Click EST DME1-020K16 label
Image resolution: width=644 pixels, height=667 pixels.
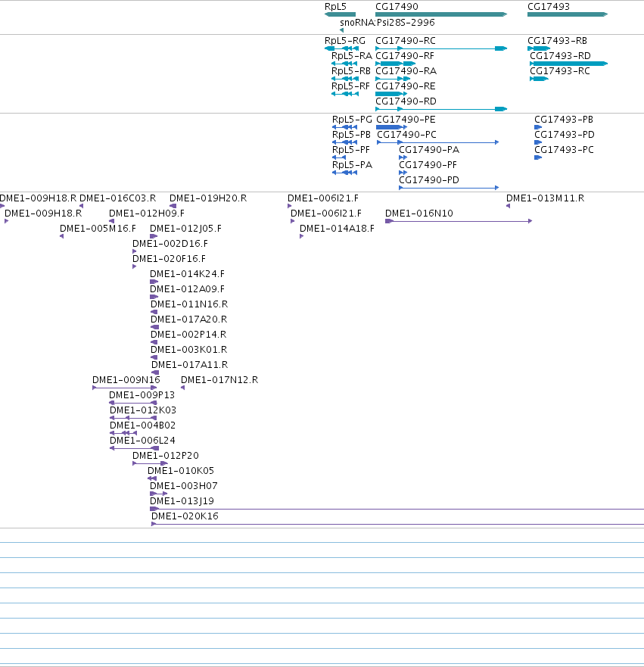[x=185, y=516]
